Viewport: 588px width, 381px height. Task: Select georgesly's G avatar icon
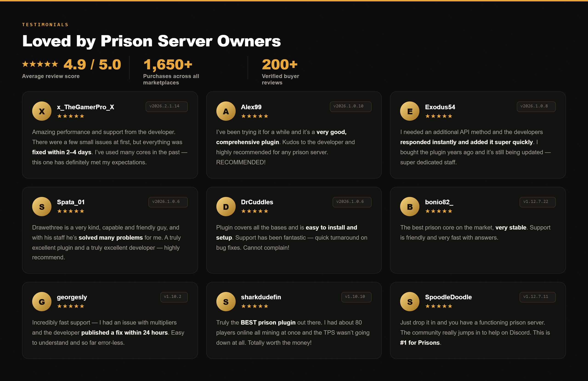click(42, 302)
